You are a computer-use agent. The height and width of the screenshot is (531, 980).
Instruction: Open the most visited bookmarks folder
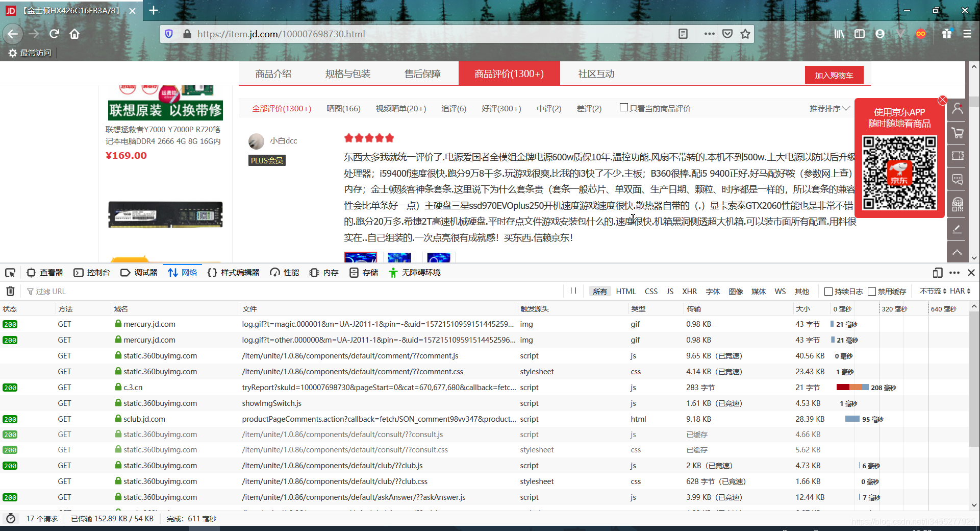click(x=30, y=53)
